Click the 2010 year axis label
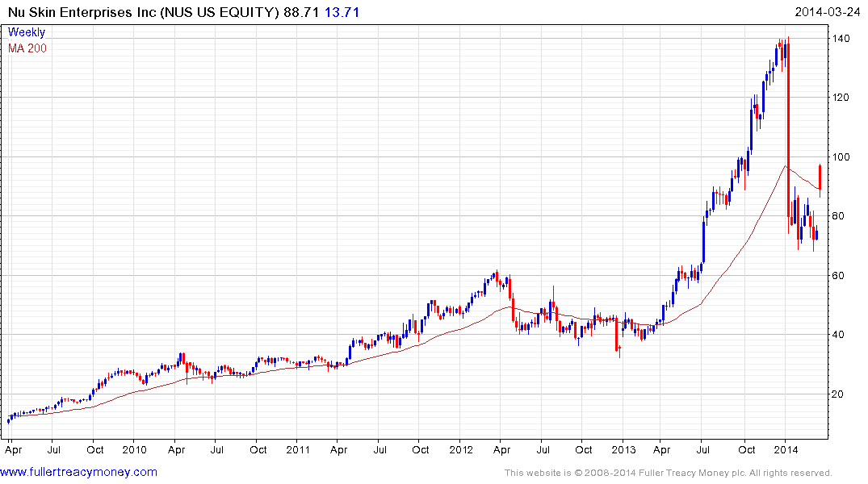Screen dimensions: 868x484 135,449
